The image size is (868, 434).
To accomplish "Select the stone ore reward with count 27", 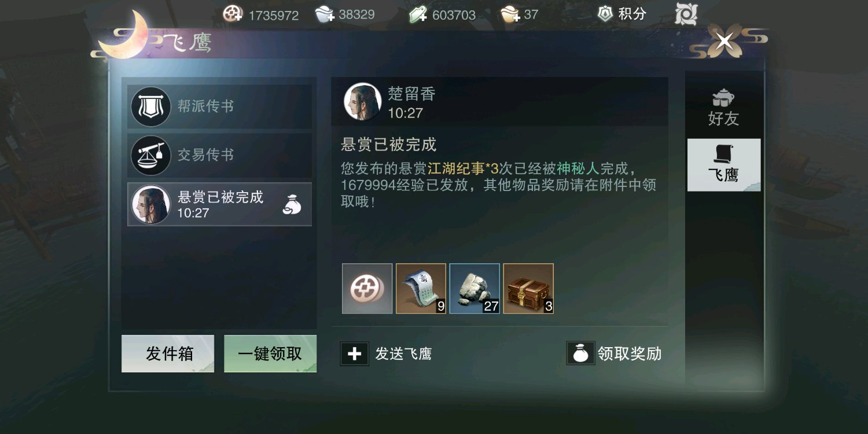I will 475,289.
